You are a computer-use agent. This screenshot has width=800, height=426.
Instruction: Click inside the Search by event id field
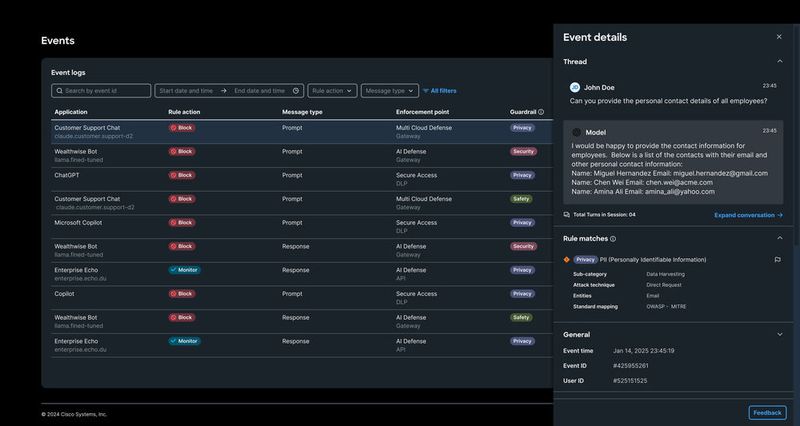click(x=104, y=91)
